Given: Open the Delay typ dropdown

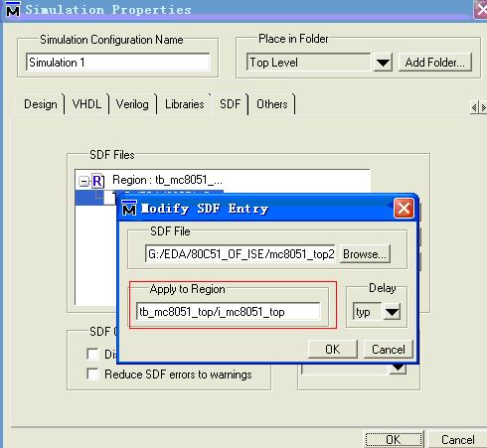Looking at the screenshot, I should pyautogui.click(x=392, y=312).
